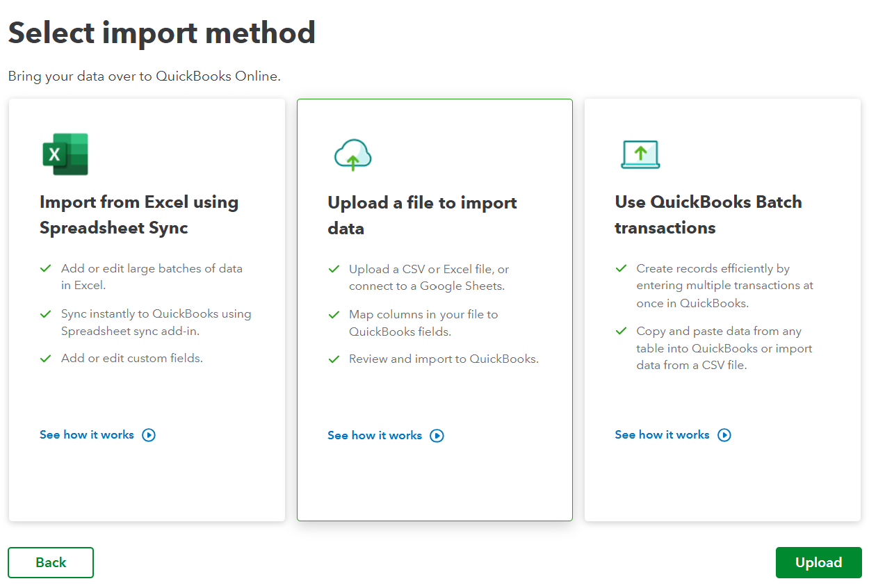The height and width of the screenshot is (588, 869).
Task: Click checkmark beside 'Add or edit large batches'
Action: pyautogui.click(x=46, y=268)
